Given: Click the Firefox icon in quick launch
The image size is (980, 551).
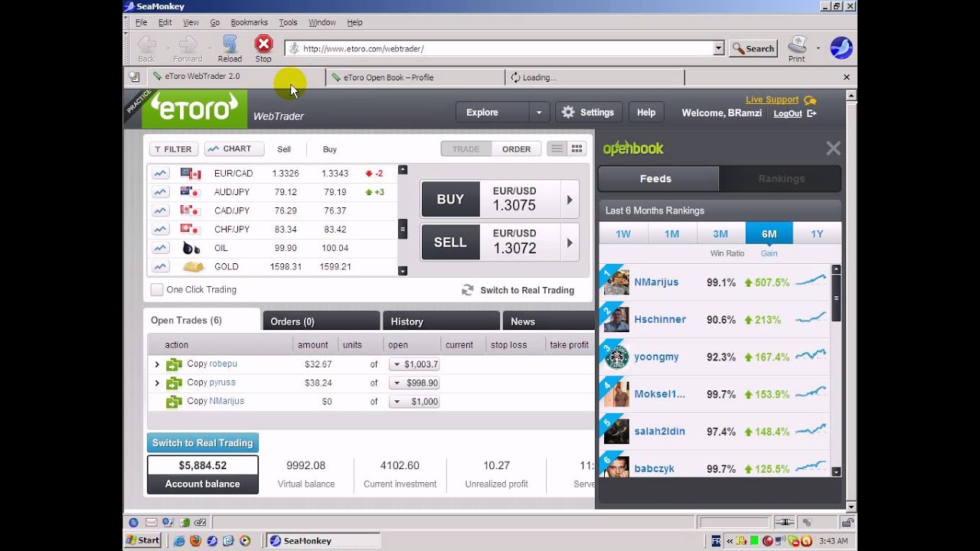Looking at the screenshot, I should pos(195,541).
